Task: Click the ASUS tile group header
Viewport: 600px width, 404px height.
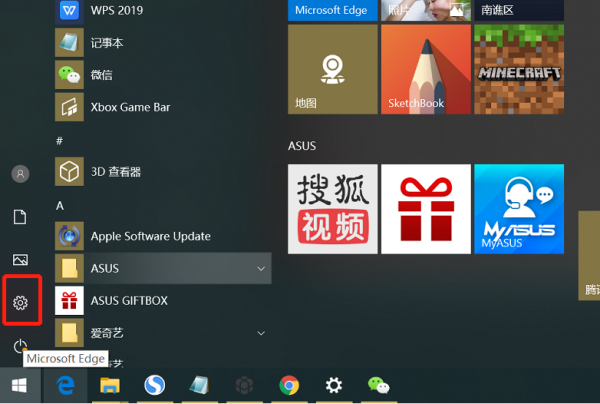Action: pyautogui.click(x=302, y=146)
